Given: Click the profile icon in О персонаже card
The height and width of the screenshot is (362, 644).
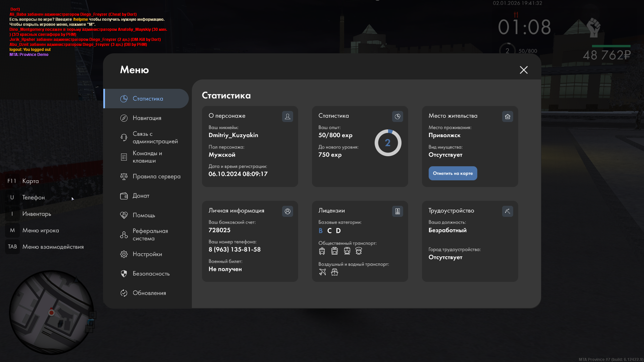Looking at the screenshot, I should point(287,116).
